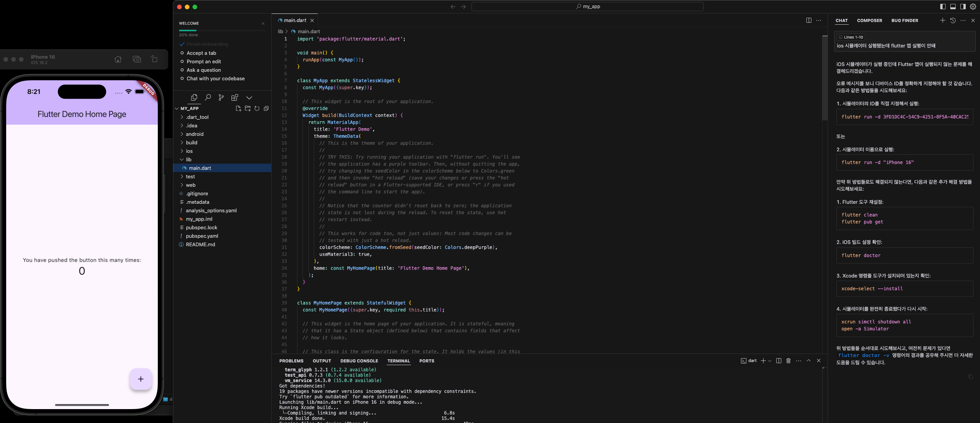The width and height of the screenshot is (980, 423).
Task: Toggle the primary side bar layout icon
Action: coord(943,7)
